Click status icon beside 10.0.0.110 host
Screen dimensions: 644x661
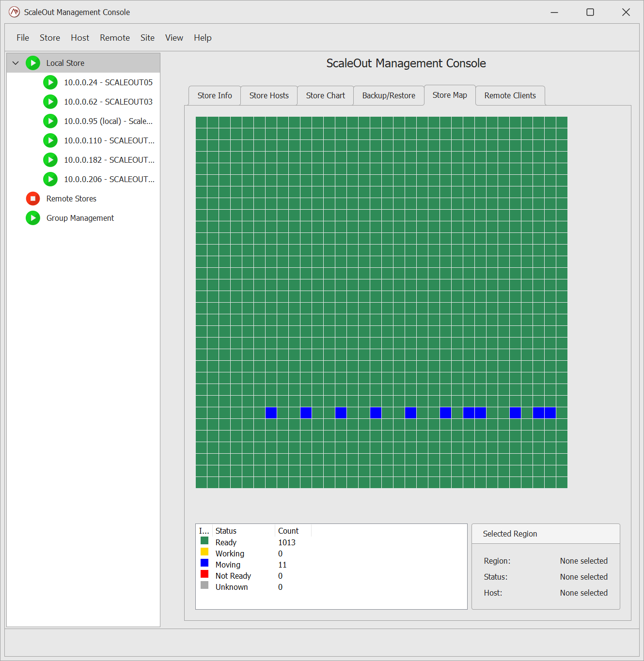pos(50,140)
